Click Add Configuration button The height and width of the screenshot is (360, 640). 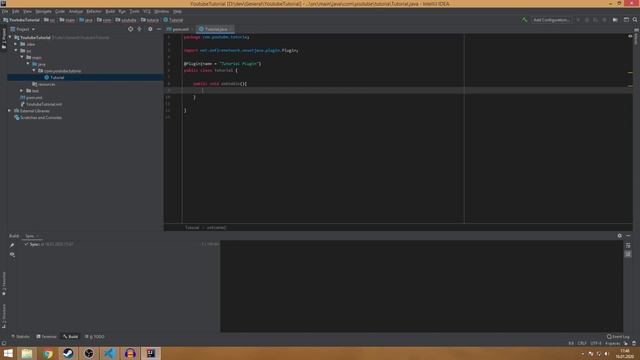point(551,20)
